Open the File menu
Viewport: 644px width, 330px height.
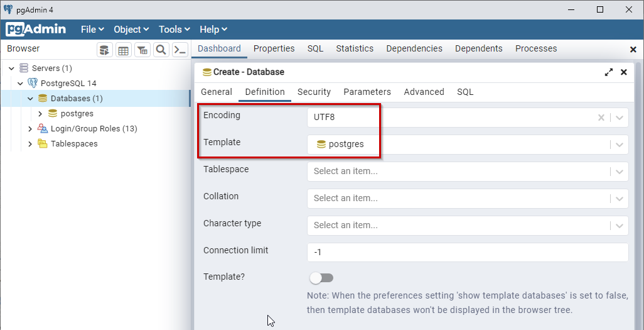pos(92,29)
